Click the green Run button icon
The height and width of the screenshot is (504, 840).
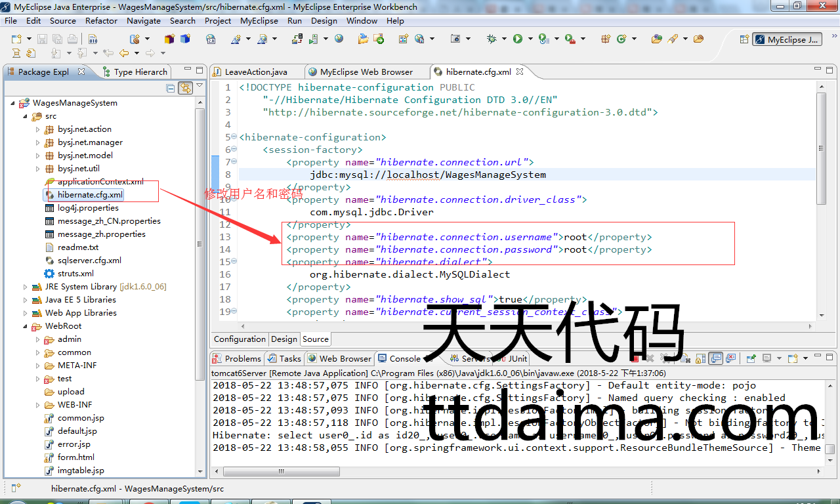point(518,39)
